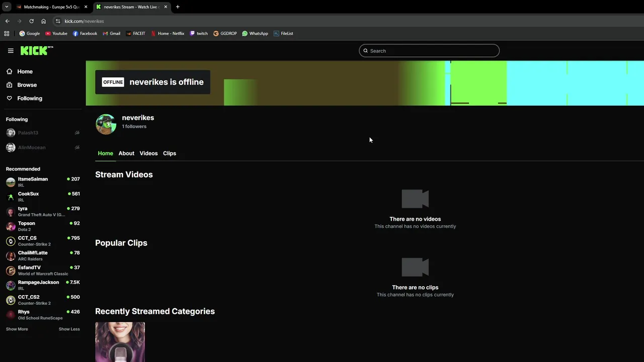Reload the page
Screen dimensions: 644x362
[31, 21]
